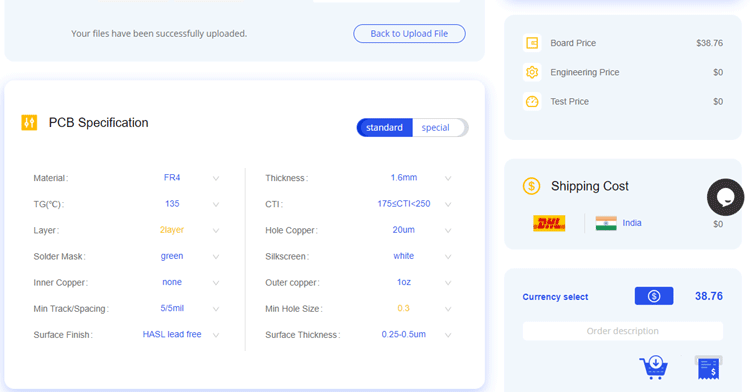Select the DHL carrier logo
The height and width of the screenshot is (392, 750).
(549, 223)
